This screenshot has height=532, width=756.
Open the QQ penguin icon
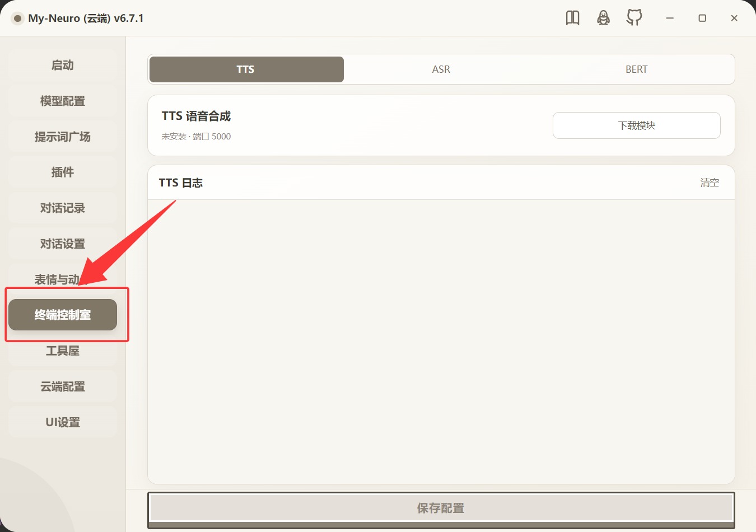[603, 18]
